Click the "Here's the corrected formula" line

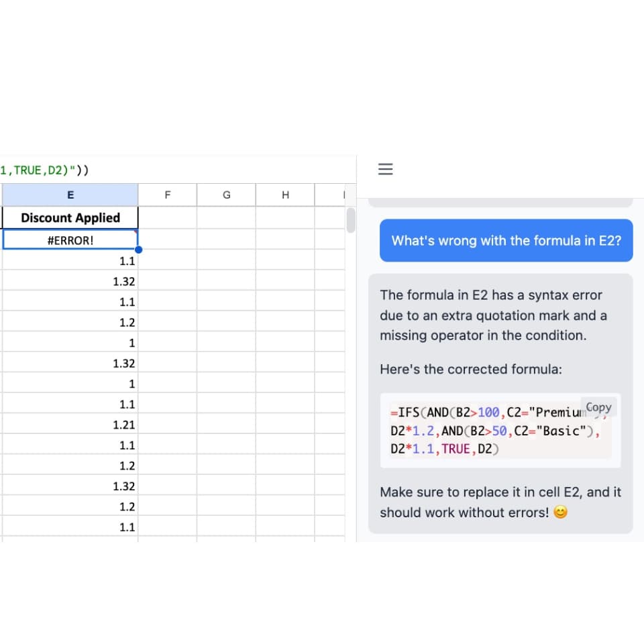click(x=471, y=369)
